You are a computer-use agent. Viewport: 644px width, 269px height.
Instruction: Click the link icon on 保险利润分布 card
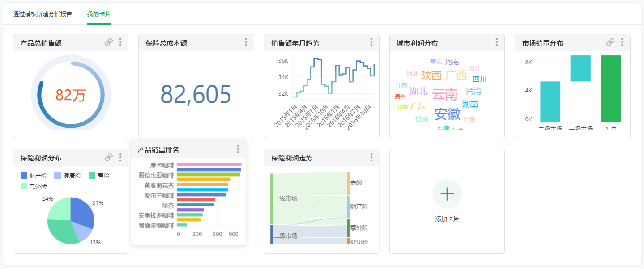click(109, 157)
